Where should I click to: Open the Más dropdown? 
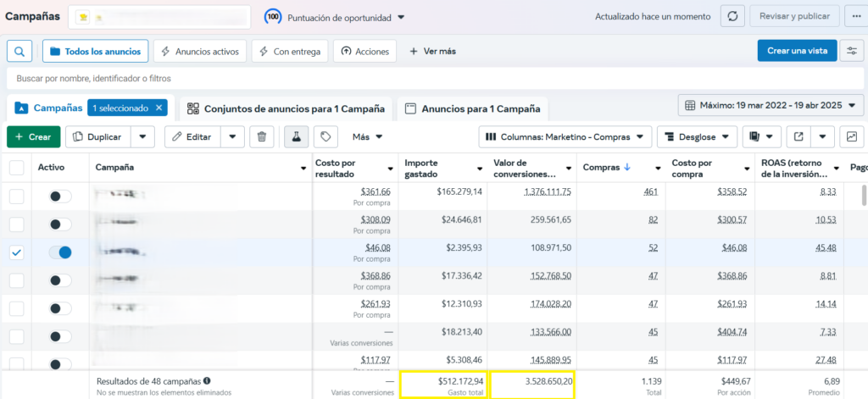[x=368, y=136]
